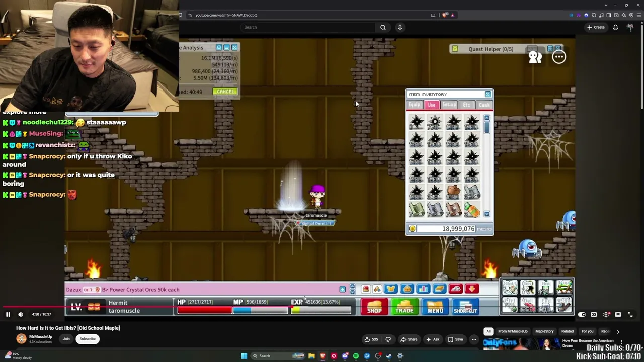Click the Quest Helper yellow icon

pyautogui.click(x=455, y=49)
